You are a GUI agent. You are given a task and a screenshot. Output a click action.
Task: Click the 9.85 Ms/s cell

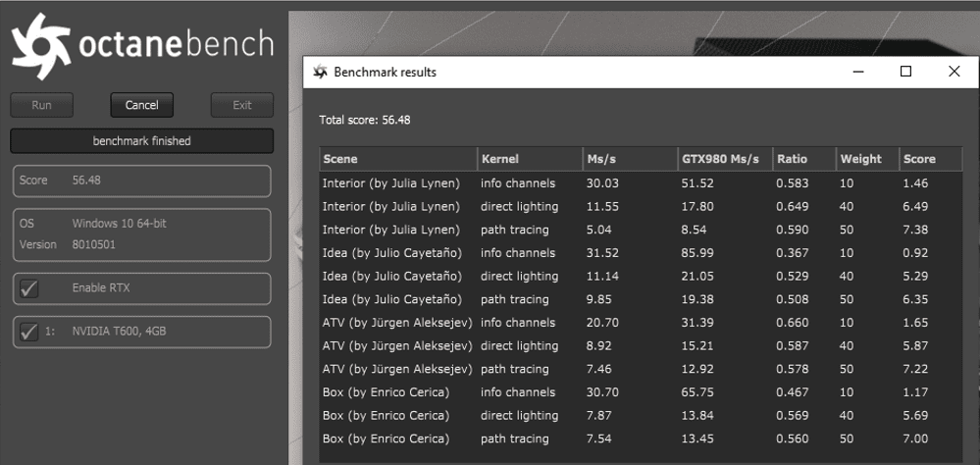[596, 299]
